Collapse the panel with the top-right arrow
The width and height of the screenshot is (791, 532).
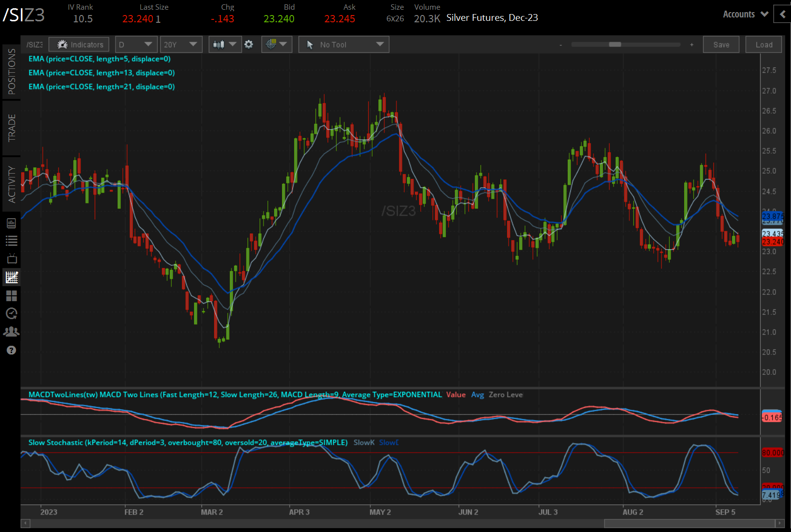(x=782, y=15)
